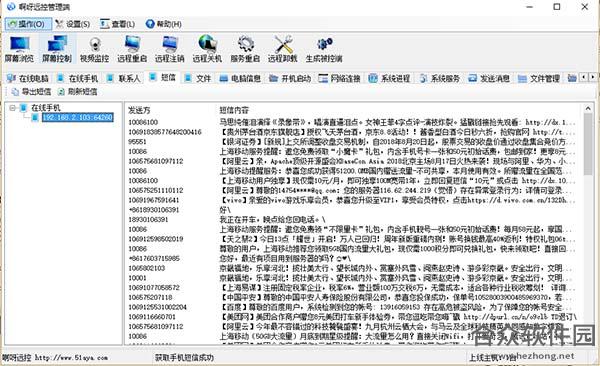Select the SMS row from 106911666​0701
The image size is (600, 366).
pos(352,317)
